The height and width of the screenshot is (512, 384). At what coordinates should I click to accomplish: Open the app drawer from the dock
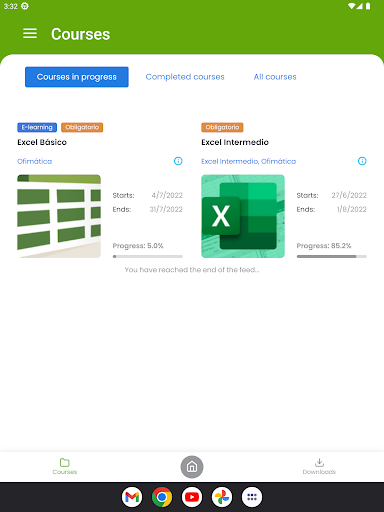252,497
